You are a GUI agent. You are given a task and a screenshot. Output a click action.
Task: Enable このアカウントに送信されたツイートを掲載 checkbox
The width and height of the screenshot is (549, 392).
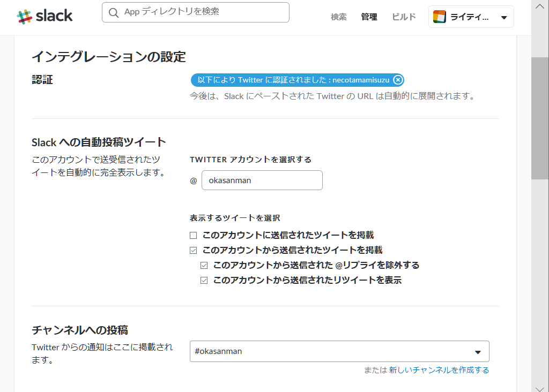tap(194, 235)
